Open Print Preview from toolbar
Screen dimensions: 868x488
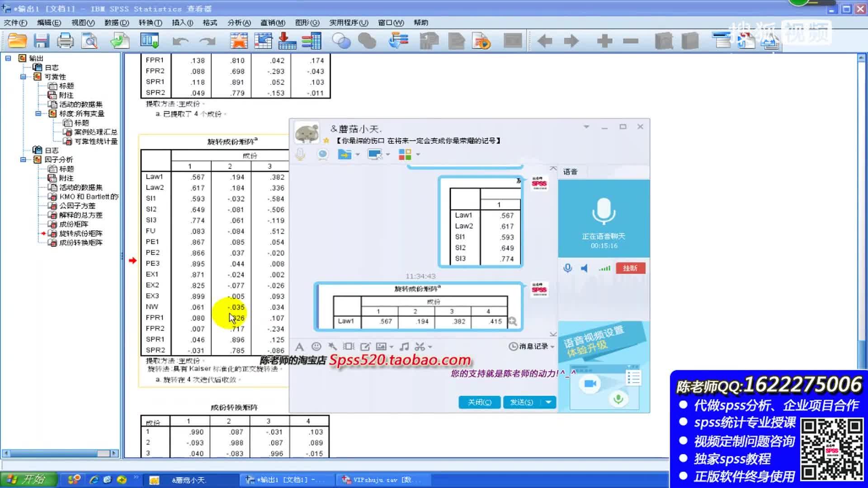coord(90,41)
